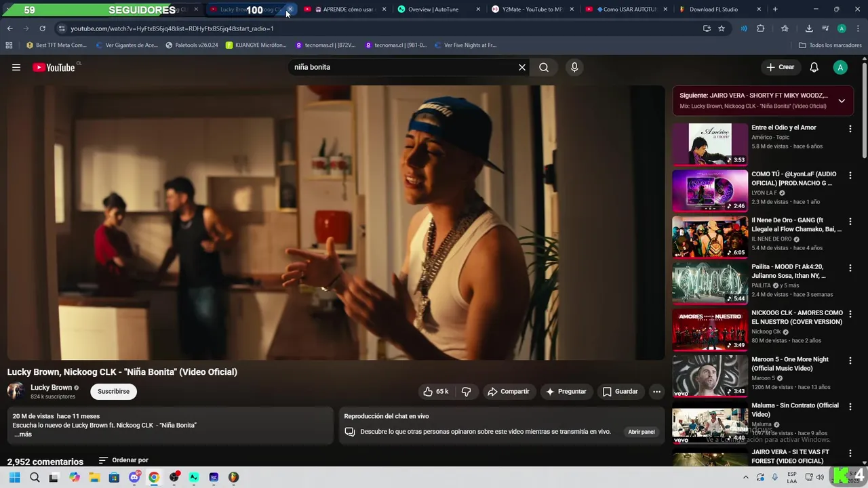The height and width of the screenshot is (488, 868).
Task: Click the browser address bar URL
Action: tap(172, 28)
